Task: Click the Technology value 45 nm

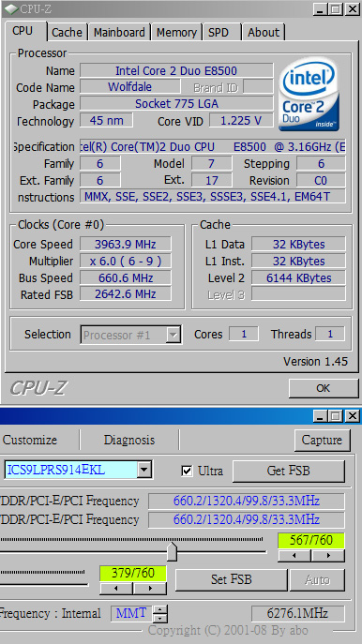Action: (106, 121)
